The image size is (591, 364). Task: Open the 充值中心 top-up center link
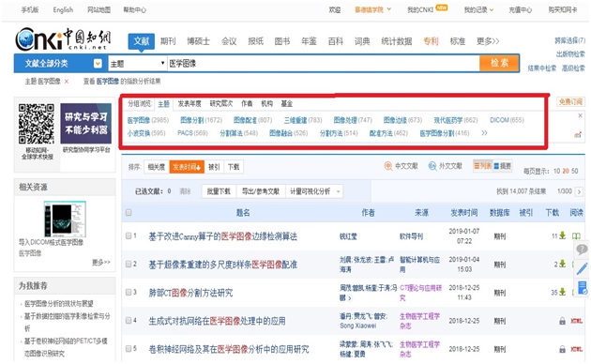pyautogui.click(x=520, y=9)
